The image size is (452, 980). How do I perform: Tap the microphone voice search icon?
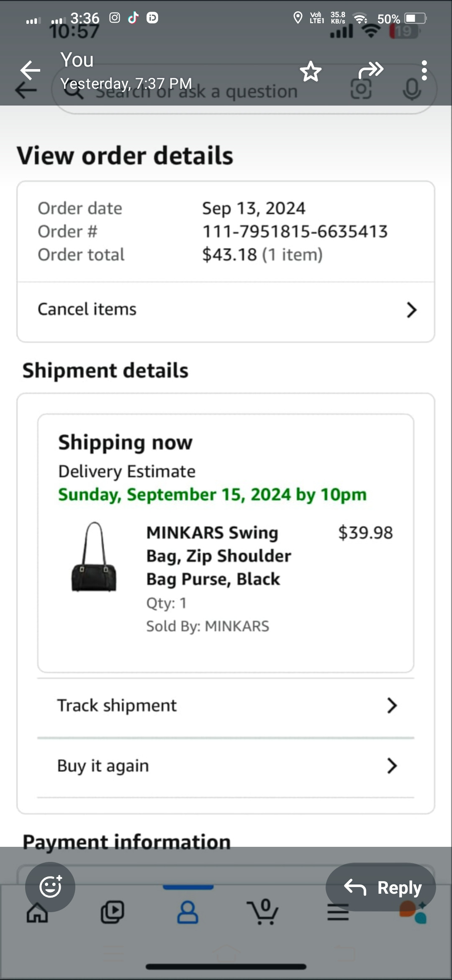[412, 90]
